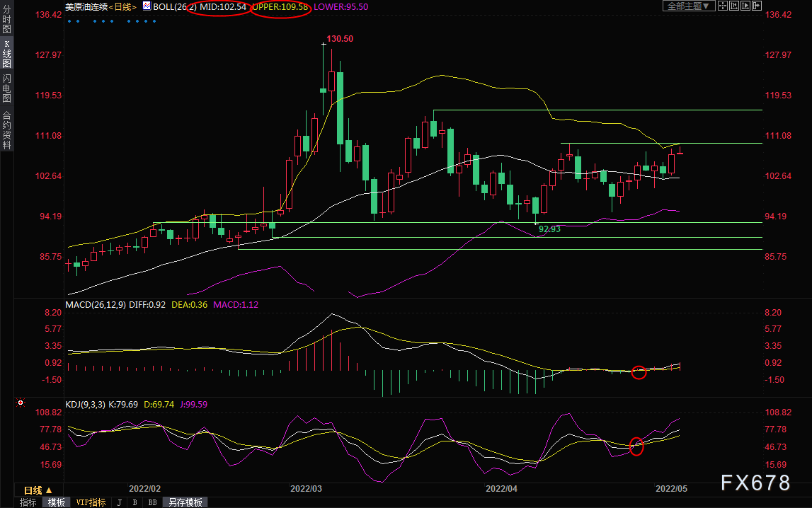812x508 pixels.
Task: Click the UPPER:109.58 value
Action: [280, 7]
